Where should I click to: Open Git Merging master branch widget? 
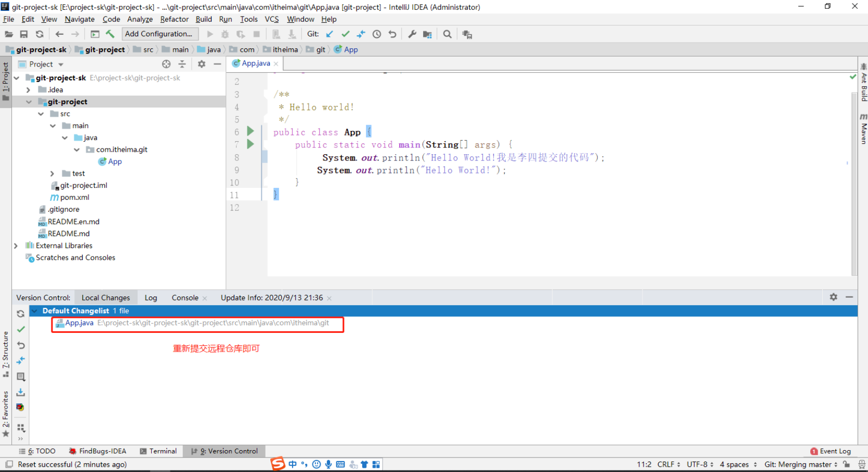(x=800, y=464)
